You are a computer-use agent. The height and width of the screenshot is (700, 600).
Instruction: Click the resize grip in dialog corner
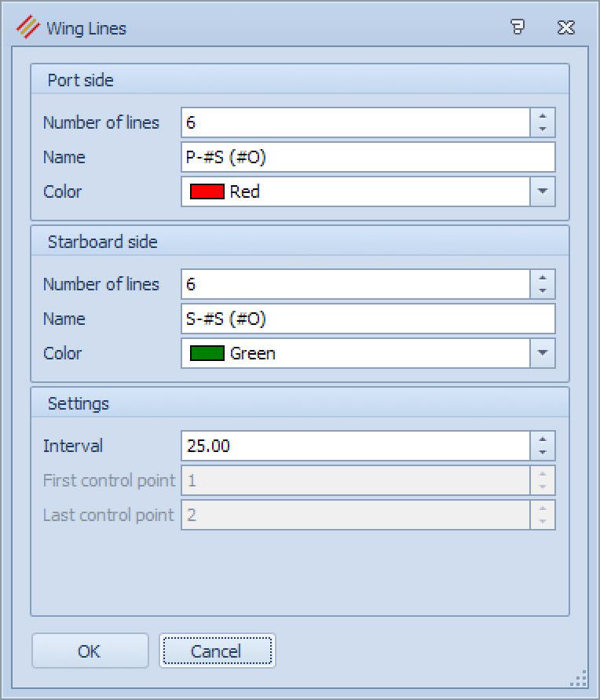pyautogui.click(x=580, y=679)
